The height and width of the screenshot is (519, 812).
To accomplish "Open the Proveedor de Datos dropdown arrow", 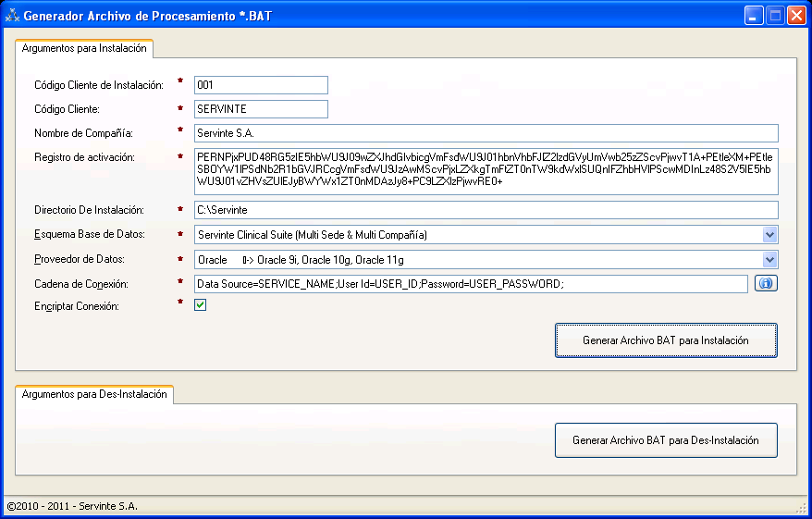I will point(769,260).
